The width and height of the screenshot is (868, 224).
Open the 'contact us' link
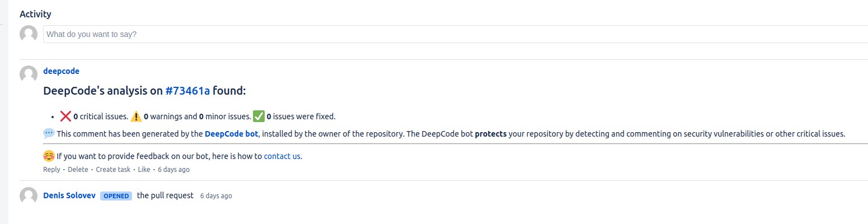282,156
